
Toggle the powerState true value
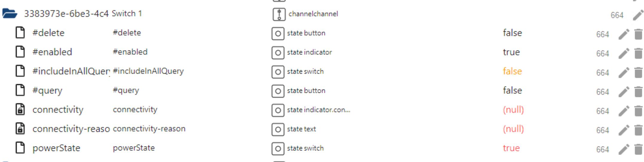coord(511,148)
